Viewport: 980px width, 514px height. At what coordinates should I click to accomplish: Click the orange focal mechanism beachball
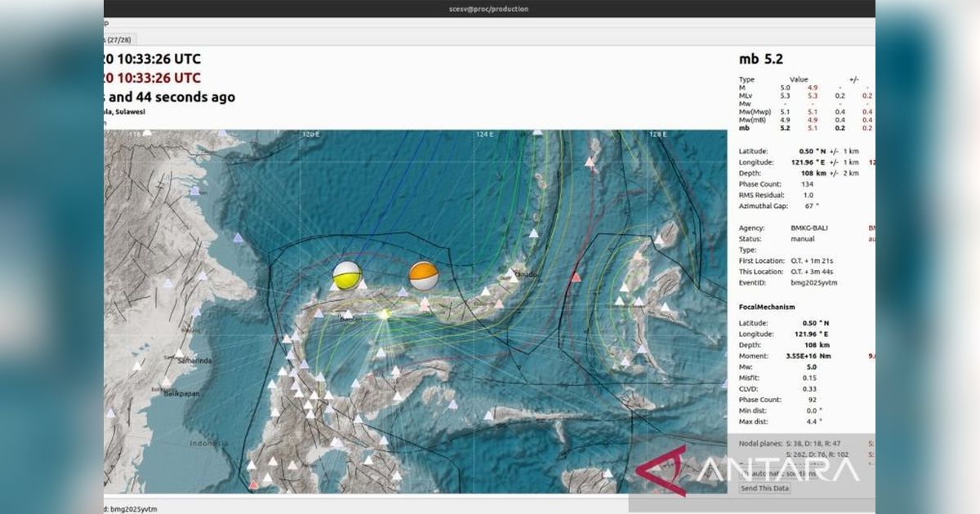click(x=423, y=275)
